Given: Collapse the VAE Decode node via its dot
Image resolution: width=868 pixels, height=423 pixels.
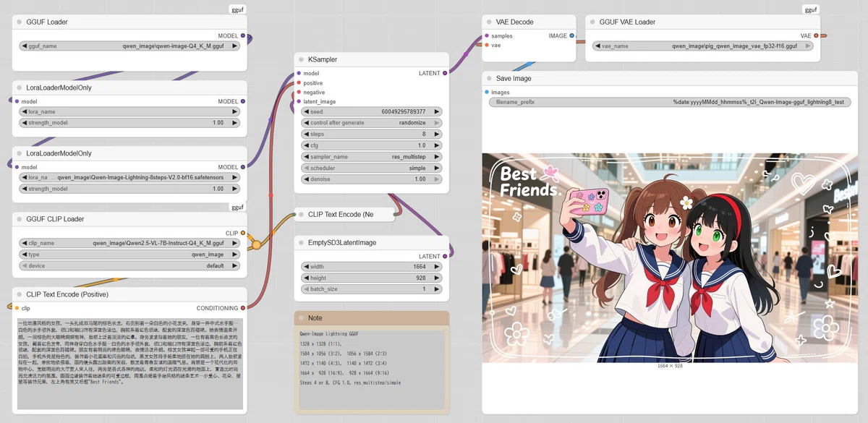Looking at the screenshot, I should (490, 22).
